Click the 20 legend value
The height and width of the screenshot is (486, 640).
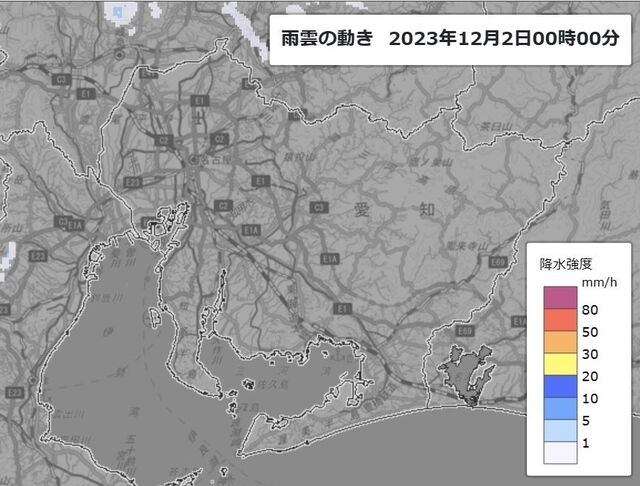[x=590, y=376]
